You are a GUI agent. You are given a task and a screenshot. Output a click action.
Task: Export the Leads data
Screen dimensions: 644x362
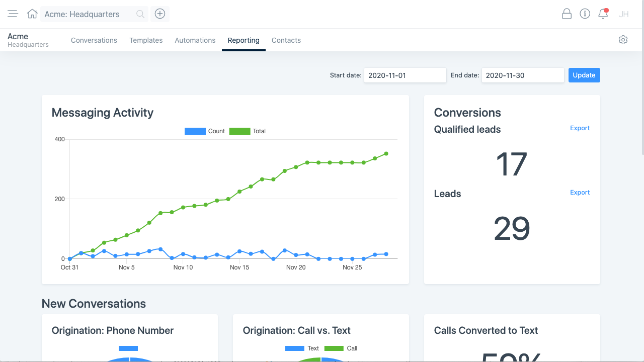[580, 193]
